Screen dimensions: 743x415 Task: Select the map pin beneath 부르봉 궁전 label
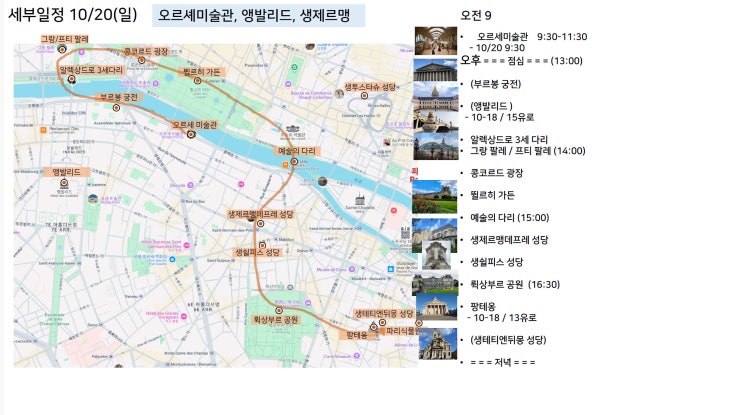click(x=116, y=108)
